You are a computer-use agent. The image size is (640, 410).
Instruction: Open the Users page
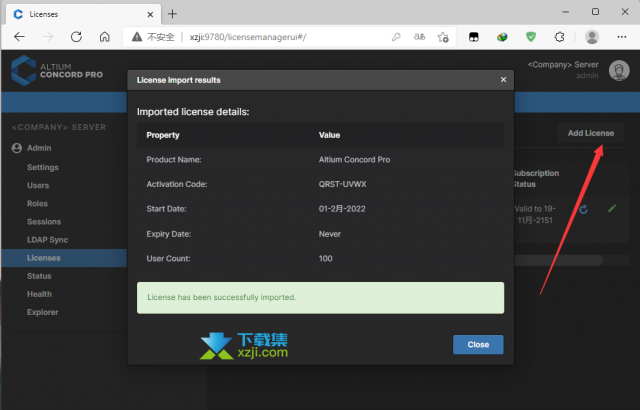coord(38,185)
